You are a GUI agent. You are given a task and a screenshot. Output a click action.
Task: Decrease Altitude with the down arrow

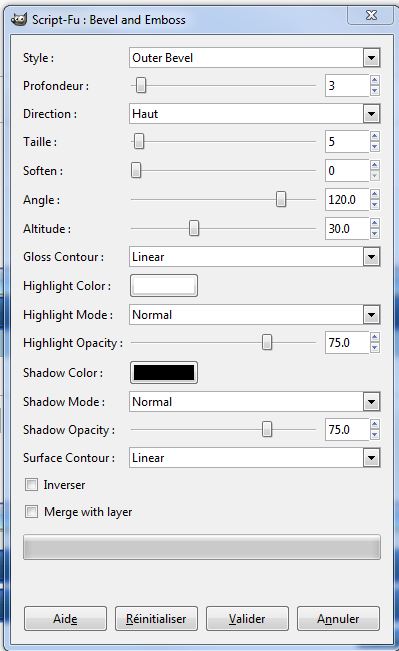375,234
